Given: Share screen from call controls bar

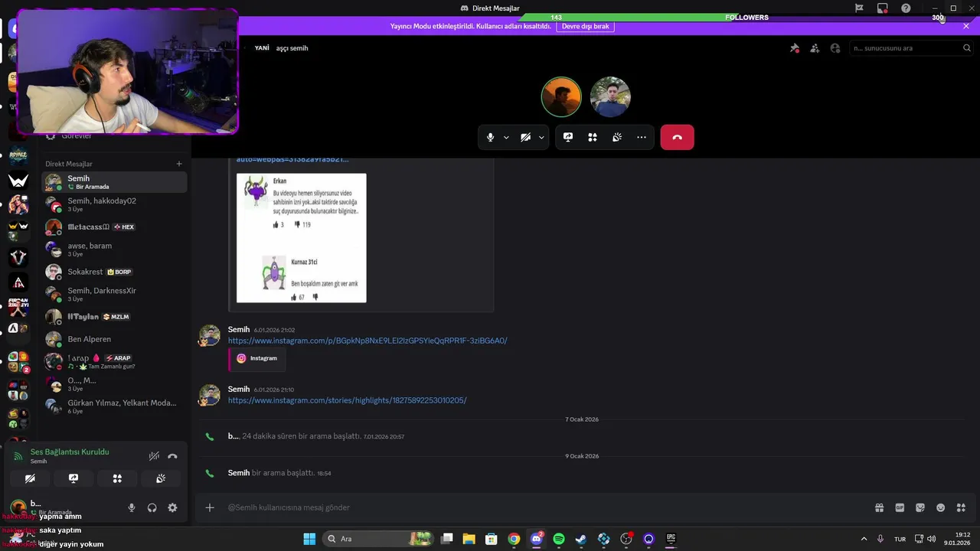Looking at the screenshot, I should pyautogui.click(x=568, y=138).
